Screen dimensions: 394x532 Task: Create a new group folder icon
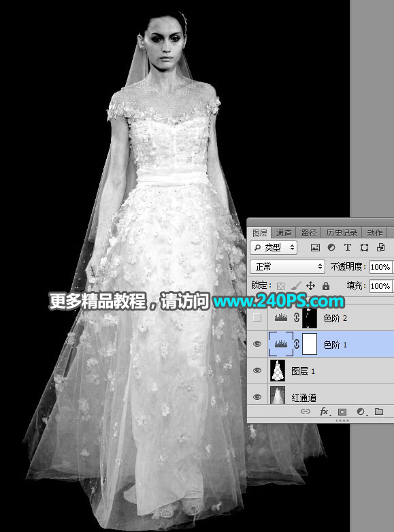click(x=379, y=411)
